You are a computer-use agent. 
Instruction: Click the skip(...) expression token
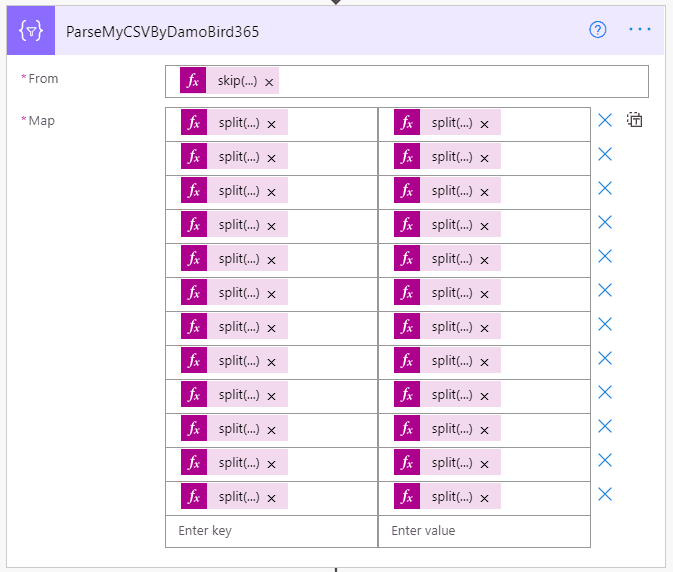click(238, 81)
